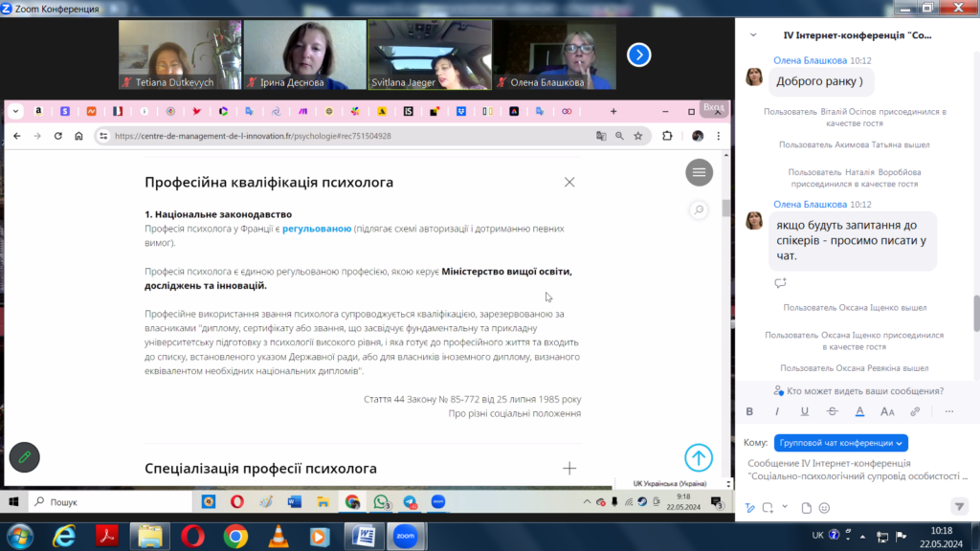Expand Спеціалізація професії психолога section

(569, 468)
